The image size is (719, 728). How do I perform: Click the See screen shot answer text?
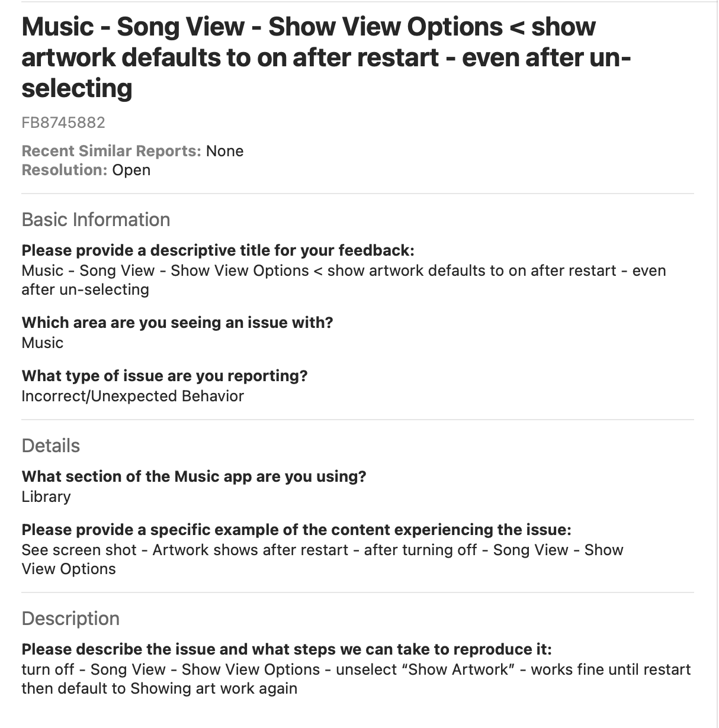pos(322,559)
